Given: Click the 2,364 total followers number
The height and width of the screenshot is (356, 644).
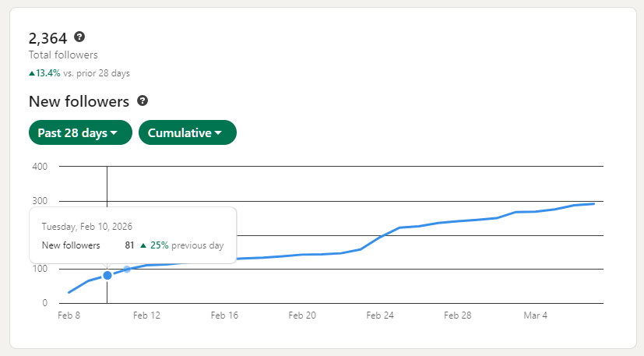Looking at the screenshot, I should [x=48, y=38].
